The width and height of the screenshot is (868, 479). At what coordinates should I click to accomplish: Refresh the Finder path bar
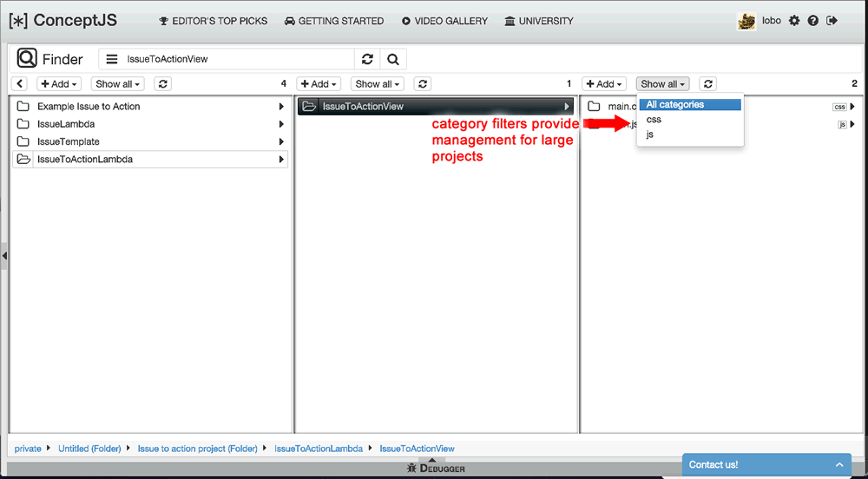tap(367, 59)
